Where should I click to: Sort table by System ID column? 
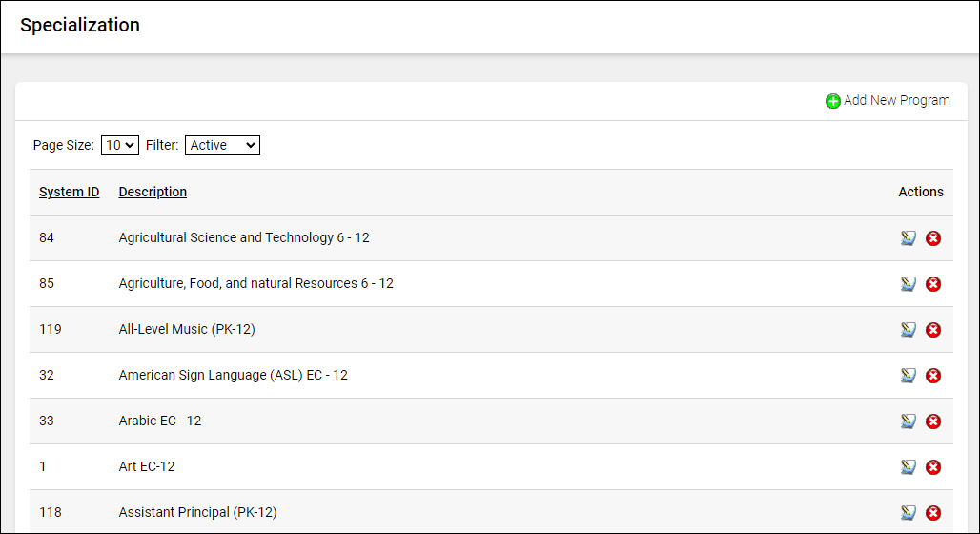[x=69, y=192]
